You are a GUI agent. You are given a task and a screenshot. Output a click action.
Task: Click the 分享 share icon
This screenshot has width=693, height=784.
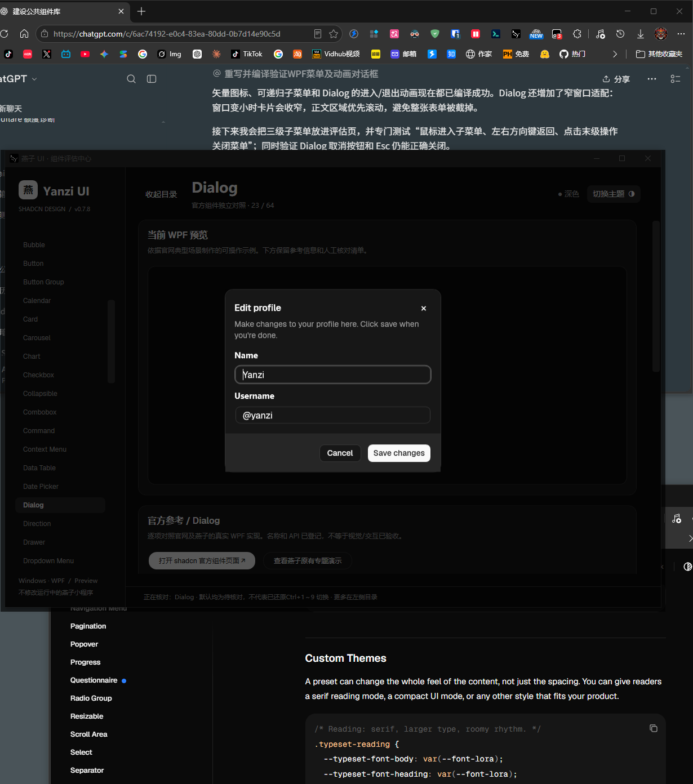(606, 79)
